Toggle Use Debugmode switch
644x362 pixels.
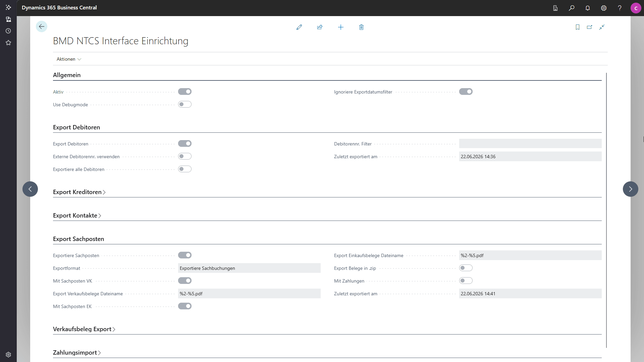[x=185, y=104]
